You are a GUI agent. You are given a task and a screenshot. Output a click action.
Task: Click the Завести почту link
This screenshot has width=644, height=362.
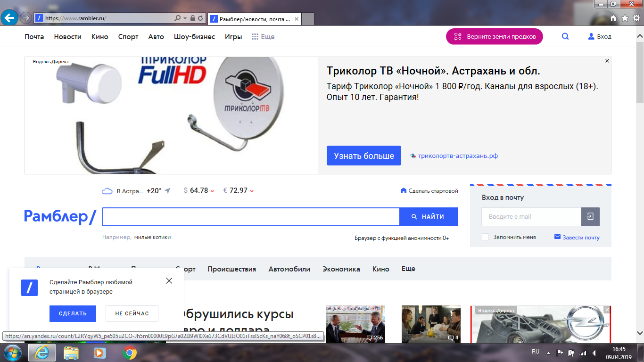[x=577, y=237]
